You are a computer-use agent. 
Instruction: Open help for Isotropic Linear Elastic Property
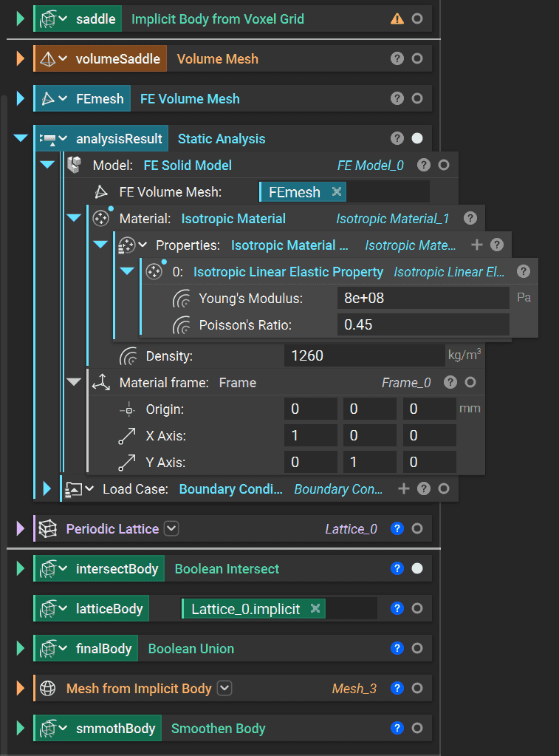coord(524,272)
